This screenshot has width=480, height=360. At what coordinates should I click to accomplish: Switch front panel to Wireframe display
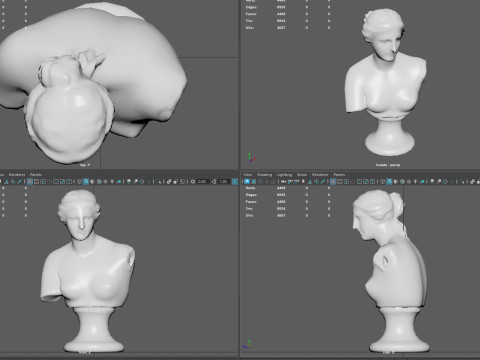pyautogui.click(x=79, y=181)
